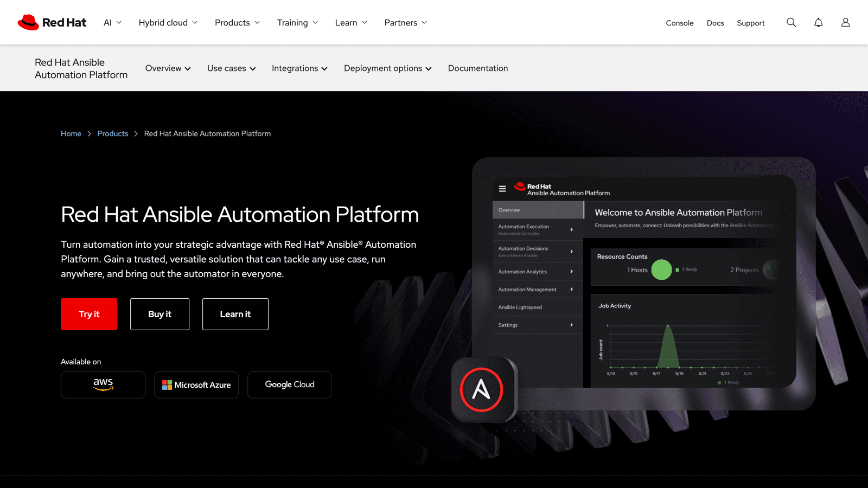Open the Learn dropdown
The height and width of the screenshot is (488, 868).
click(x=351, y=22)
